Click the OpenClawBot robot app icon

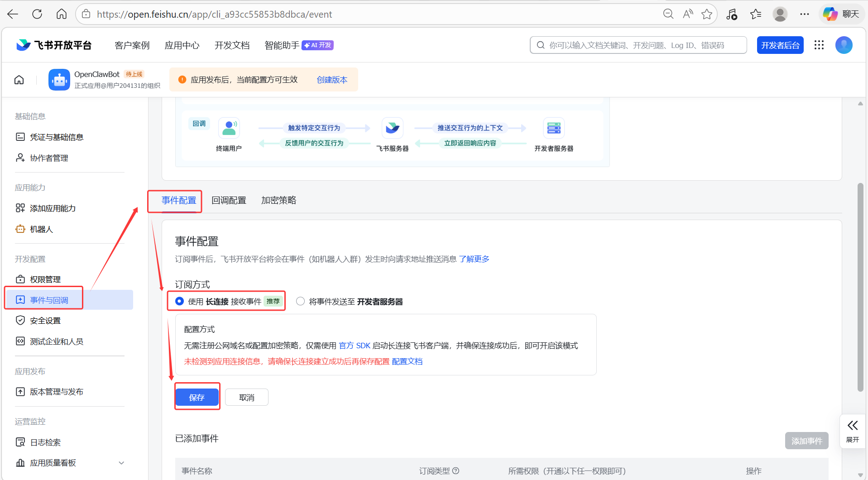59,80
